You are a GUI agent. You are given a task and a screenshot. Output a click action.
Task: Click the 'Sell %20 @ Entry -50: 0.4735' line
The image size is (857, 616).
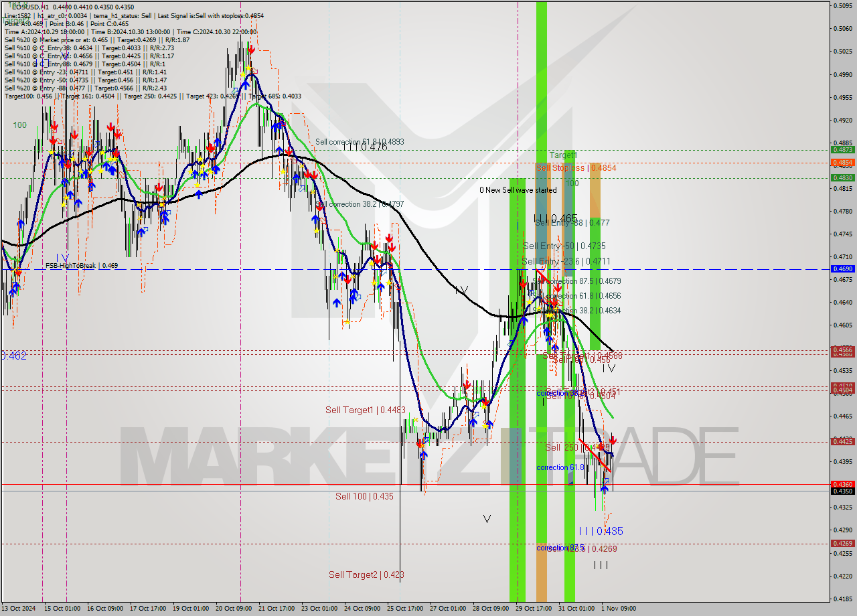[x=87, y=80]
